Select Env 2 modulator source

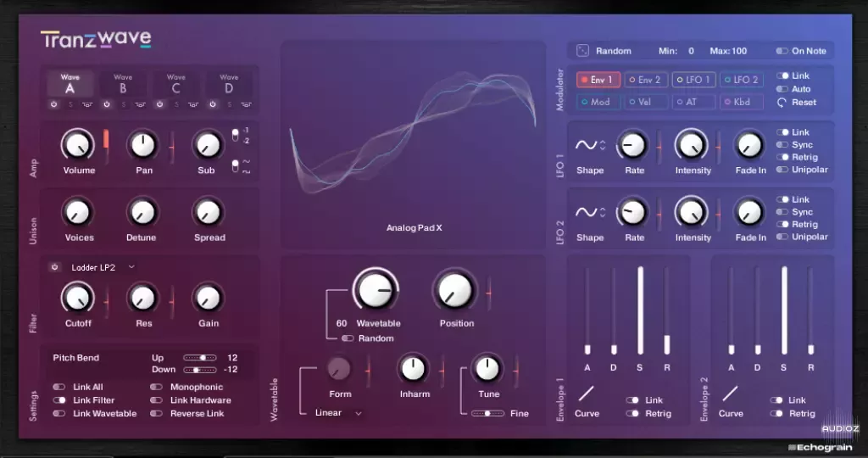pos(646,80)
